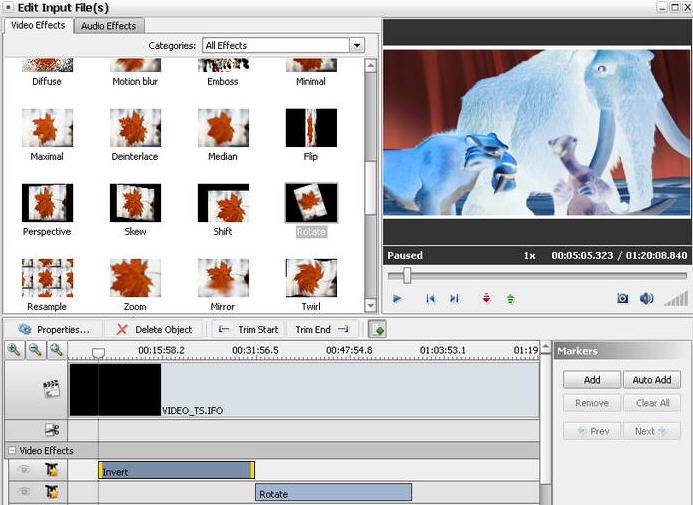The image size is (693, 505).
Task: Take a snapshot with the camera icon
Action: (622, 298)
